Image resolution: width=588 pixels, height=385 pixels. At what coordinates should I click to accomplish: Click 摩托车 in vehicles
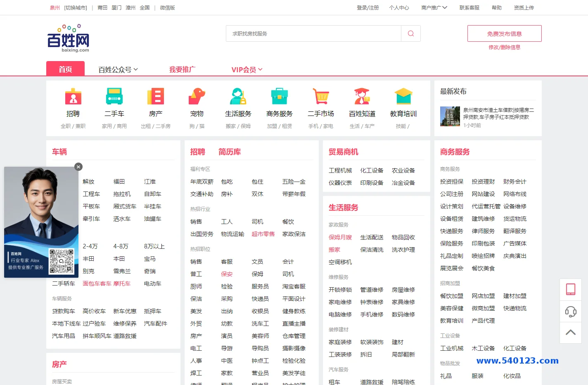pyautogui.click(x=122, y=283)
